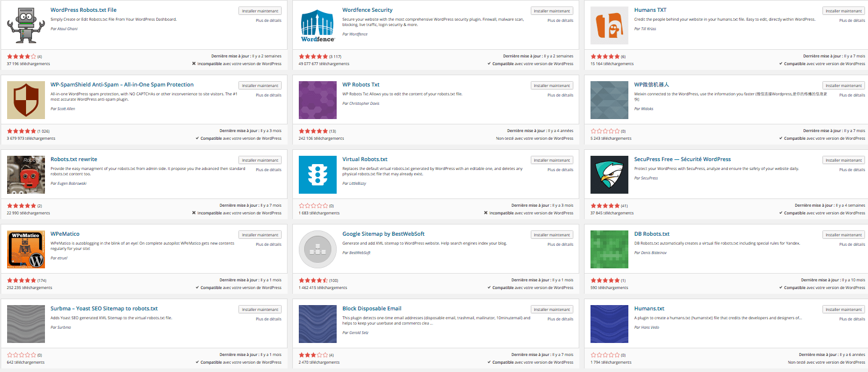Open the WPeMatico plugin title link
Screen dimensions: 868x372
pos(64,233)
